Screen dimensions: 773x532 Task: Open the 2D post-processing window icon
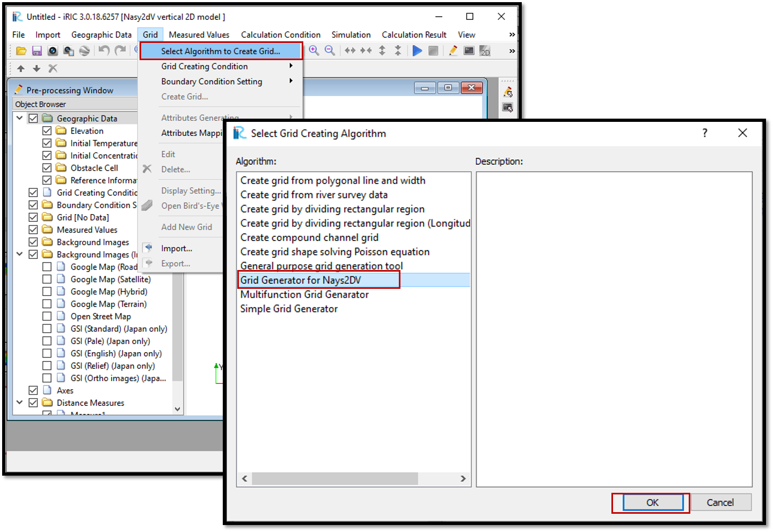[x=485, y=50]
